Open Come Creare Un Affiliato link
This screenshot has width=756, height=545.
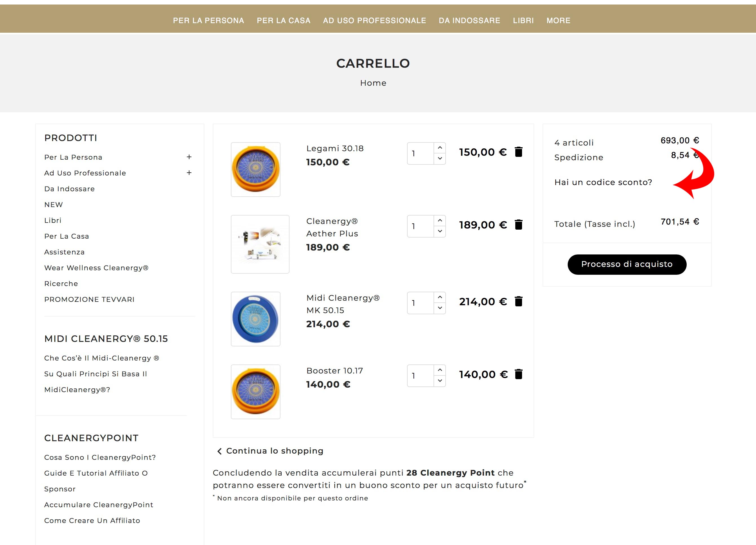coord(92,521)
